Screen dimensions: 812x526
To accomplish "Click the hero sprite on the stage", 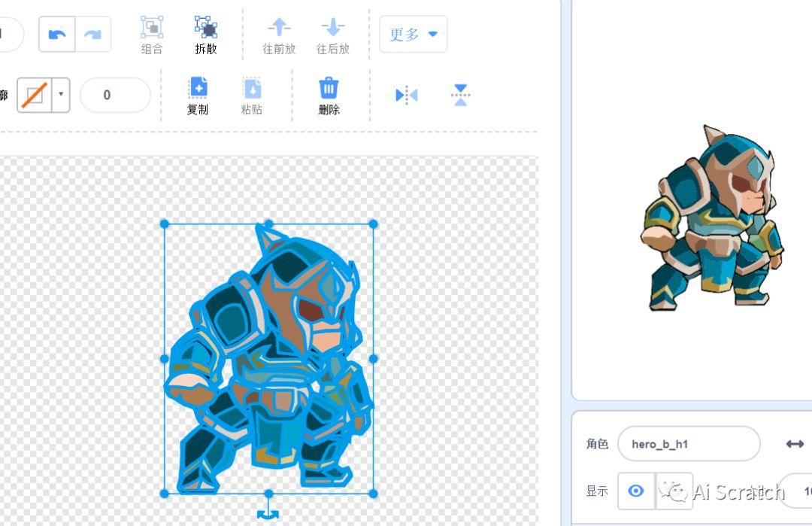I will [712, 217].
